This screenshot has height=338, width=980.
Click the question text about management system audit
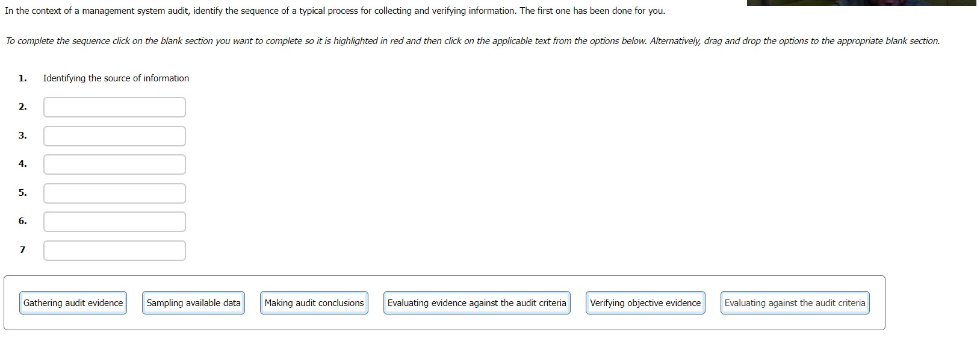[x=335, y=11]
